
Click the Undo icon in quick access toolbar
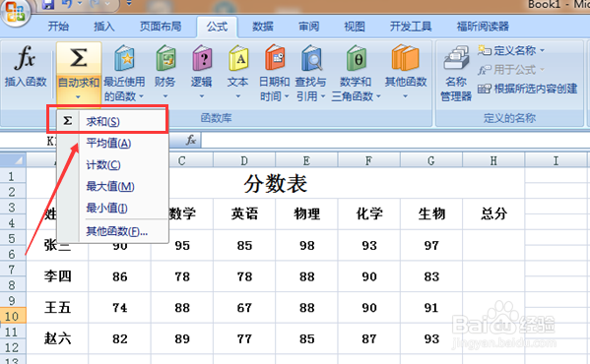67,5
